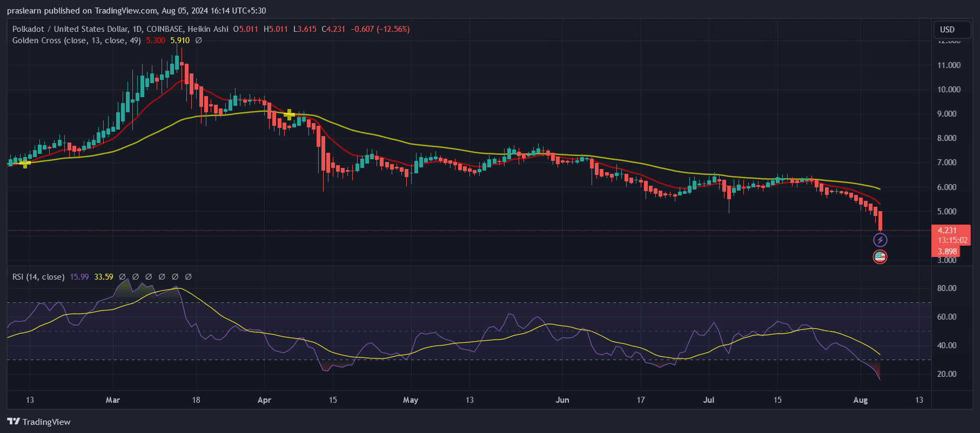Click the yellow golden cross marker near February 13
This screenshot has height=433, width=980.
[x=25, y=163]
